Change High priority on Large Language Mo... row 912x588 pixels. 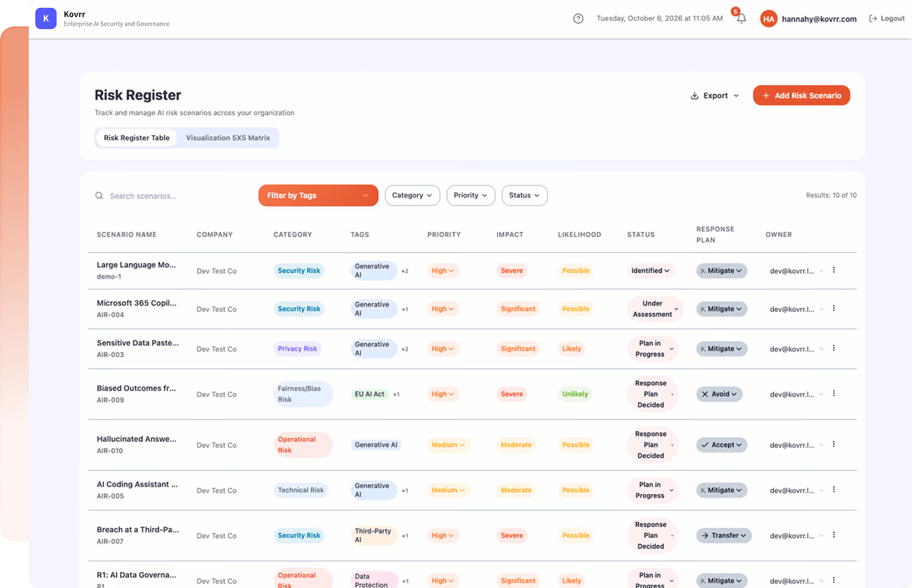click(x=443, y=271)
